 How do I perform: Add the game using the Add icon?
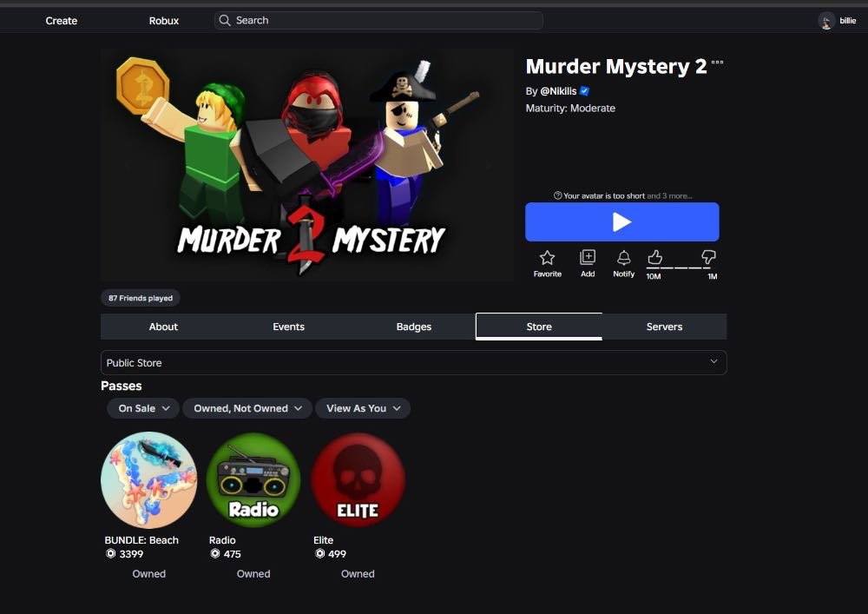pyautogui.click(x=588, y=257)
